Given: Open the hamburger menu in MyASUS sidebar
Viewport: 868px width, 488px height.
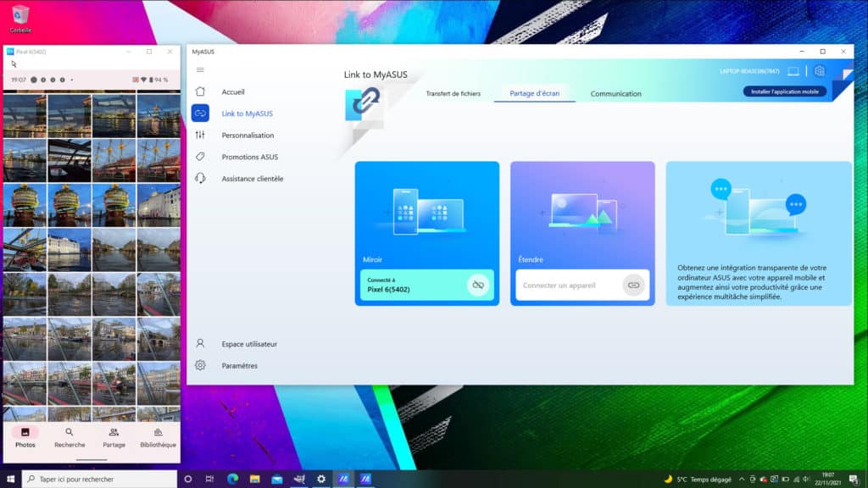Looking at the screenshot, I should (x=200, y=69).
